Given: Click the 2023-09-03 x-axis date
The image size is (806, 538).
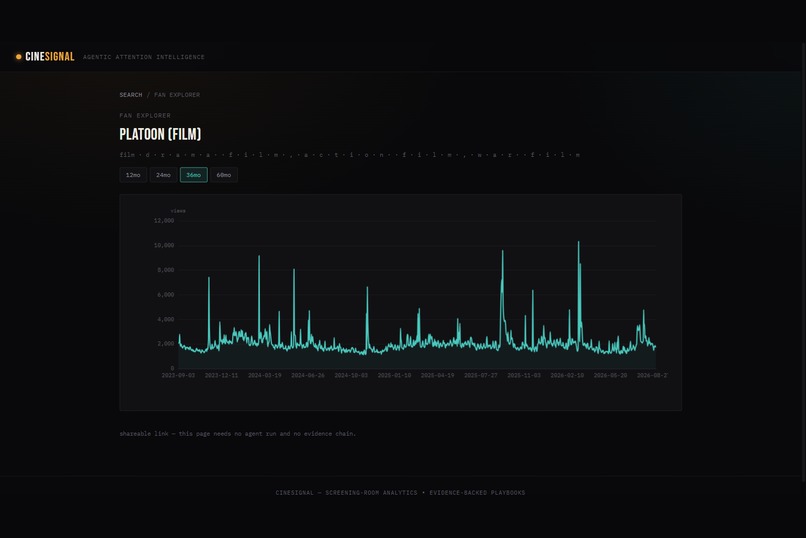Looking at the screenshot, I should (x=178, y=376).
